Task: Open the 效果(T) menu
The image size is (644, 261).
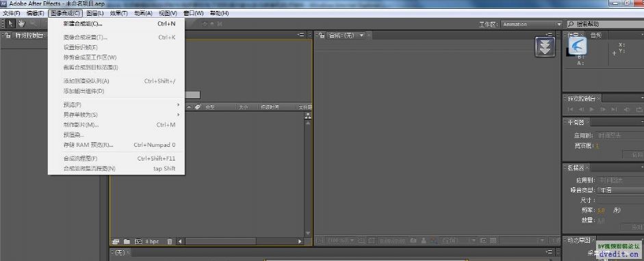Action: (118, 13)
